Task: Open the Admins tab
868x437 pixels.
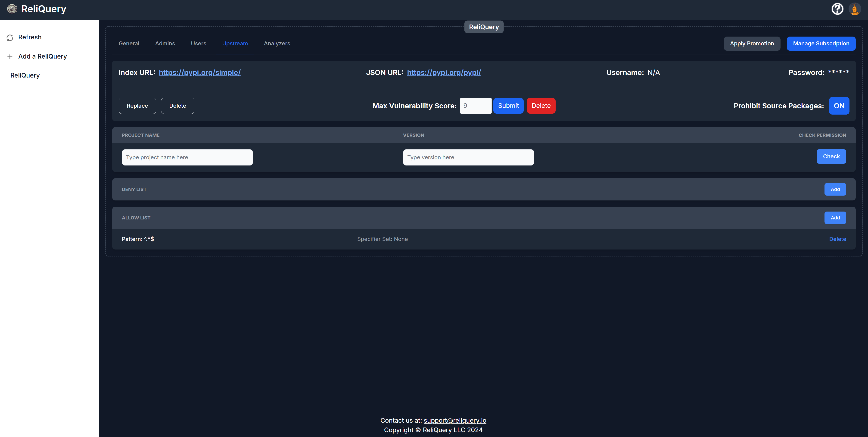Action: (x=165, y=44)
